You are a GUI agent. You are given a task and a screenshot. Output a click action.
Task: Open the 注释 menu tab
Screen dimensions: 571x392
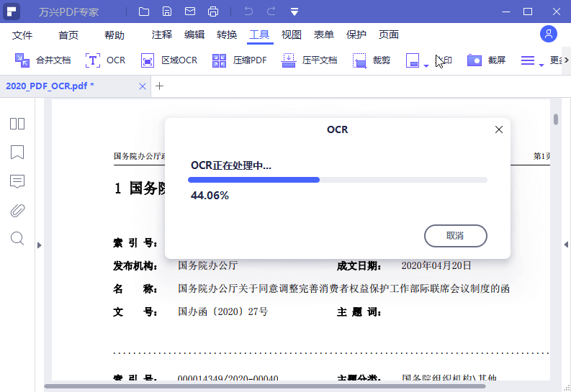tap(162, 35)
